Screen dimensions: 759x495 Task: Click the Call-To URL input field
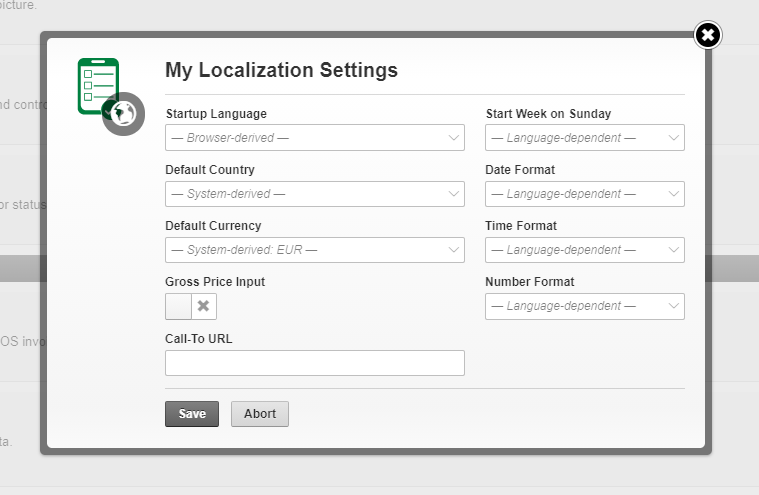click(x=315, y=363)
